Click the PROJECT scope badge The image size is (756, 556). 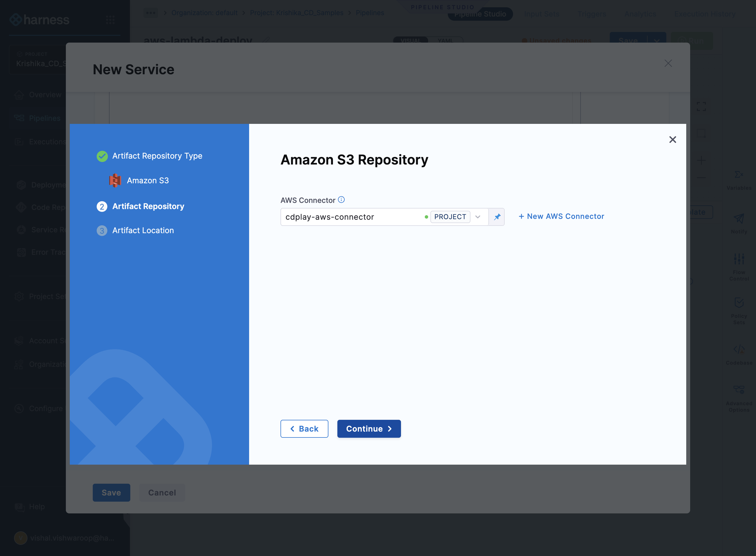[450, 217]
